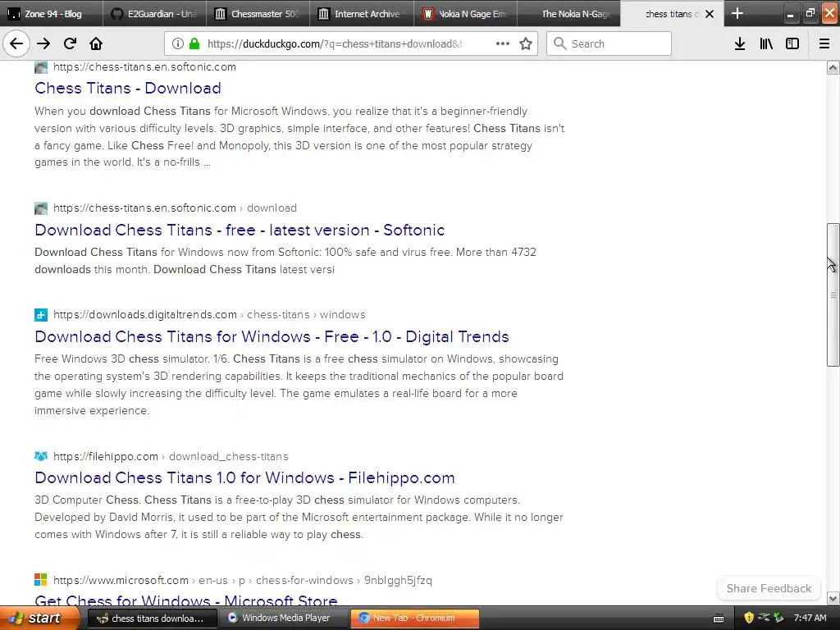
Task: Reload the current page
Action: pyautogui.click(x=71, y=44)
